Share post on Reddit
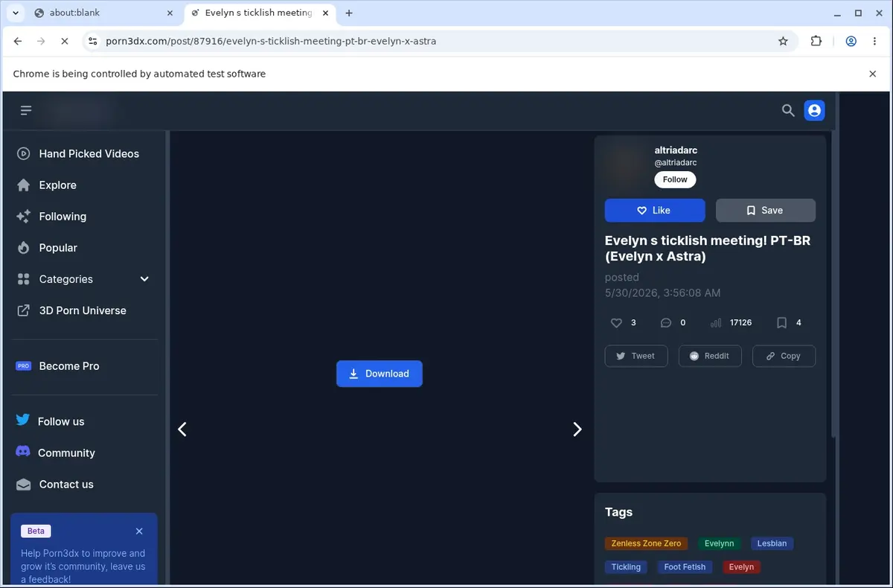This screenshot has width=893, height=588. tap(710, 356)
